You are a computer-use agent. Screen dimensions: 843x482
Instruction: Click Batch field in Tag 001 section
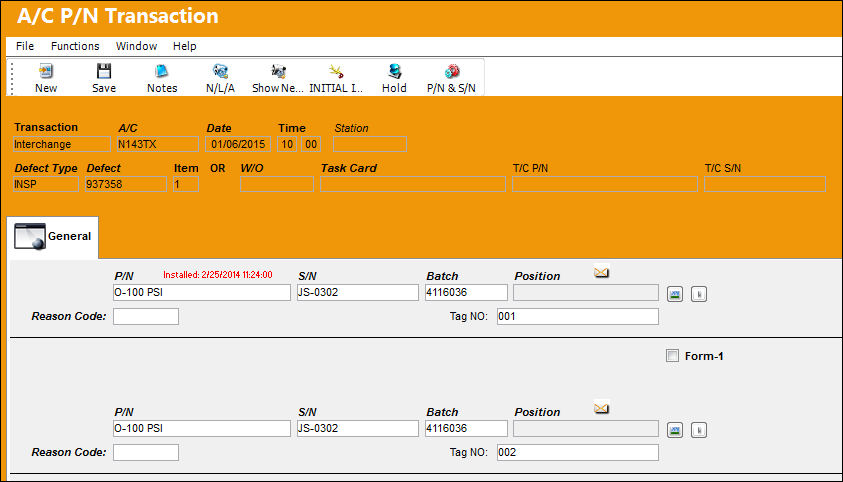[466, 292]
